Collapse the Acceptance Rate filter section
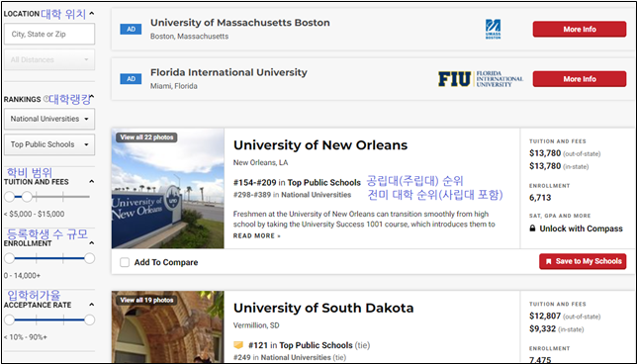Image resolution: width=637 pixels, height=364 pixels. [x=92, y=305]
